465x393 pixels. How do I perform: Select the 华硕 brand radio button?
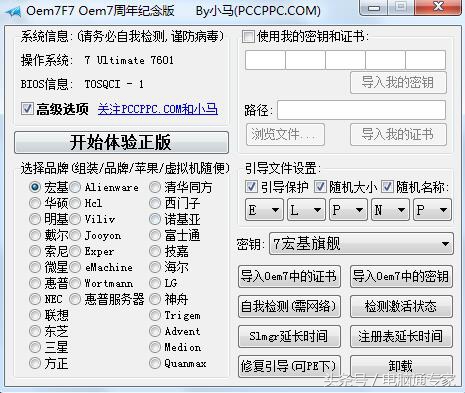pos(35,203)
